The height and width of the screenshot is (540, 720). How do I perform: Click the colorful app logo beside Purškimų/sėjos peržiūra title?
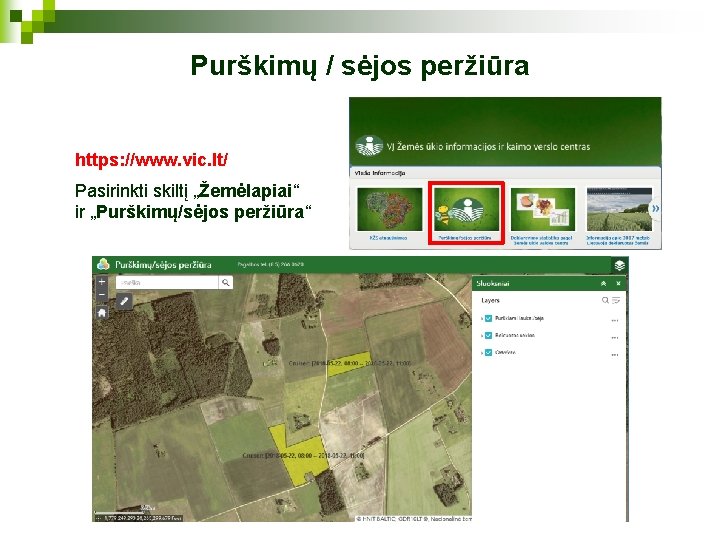(103, 264)
